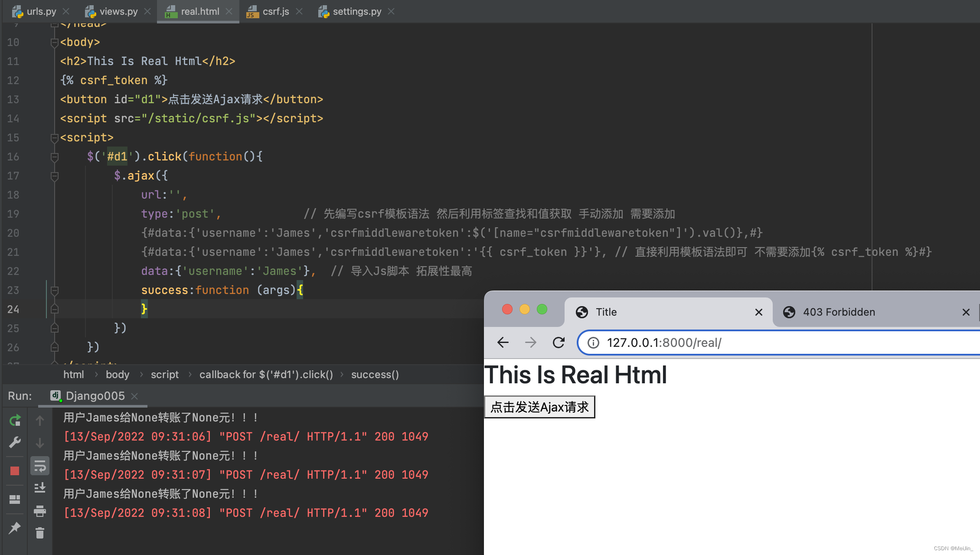
Task: Collapse the $.ajax fold on line 17
Action: pos(55,176)
